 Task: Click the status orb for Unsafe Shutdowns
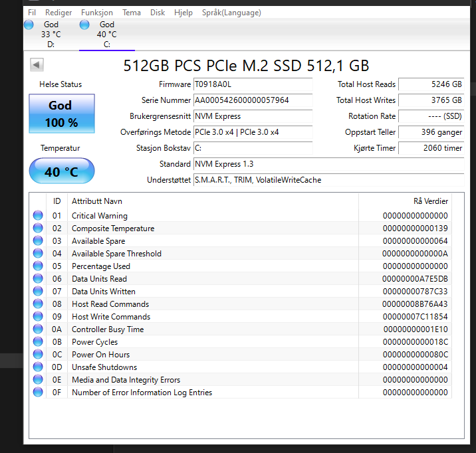(x=38, y=367)
